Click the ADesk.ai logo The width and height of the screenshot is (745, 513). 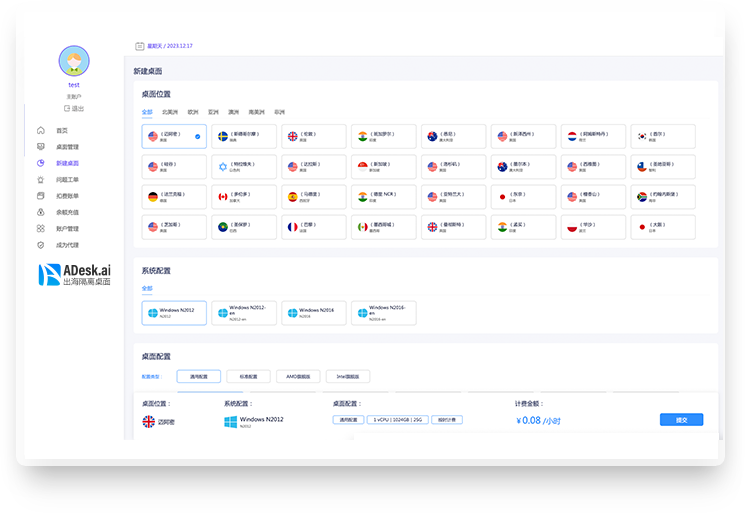tap(74, 275)
